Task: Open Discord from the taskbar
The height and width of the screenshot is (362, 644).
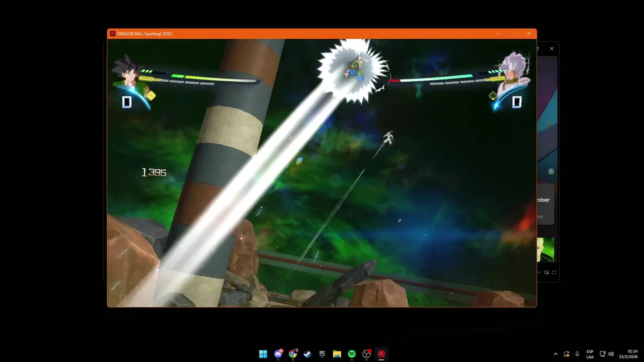Action: [x=278, y=354]
